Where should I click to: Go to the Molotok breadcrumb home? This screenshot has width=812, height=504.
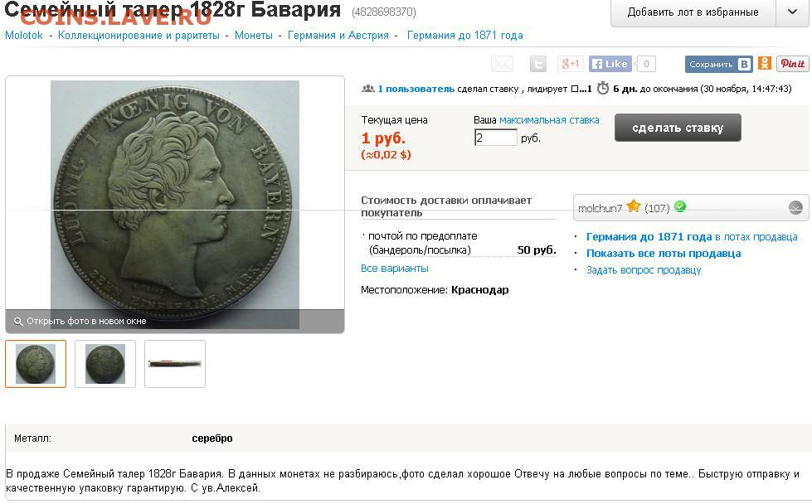click(x=24, y=35)
